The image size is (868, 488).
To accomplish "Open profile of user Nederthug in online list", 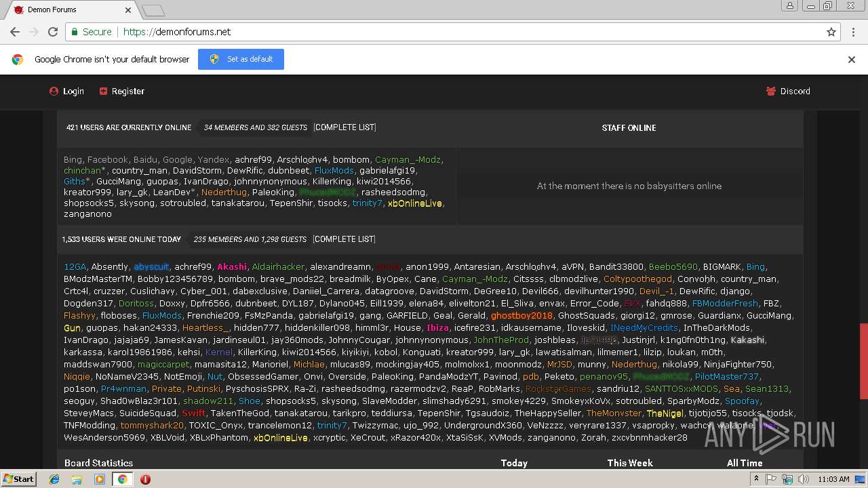I will point(224,192).
